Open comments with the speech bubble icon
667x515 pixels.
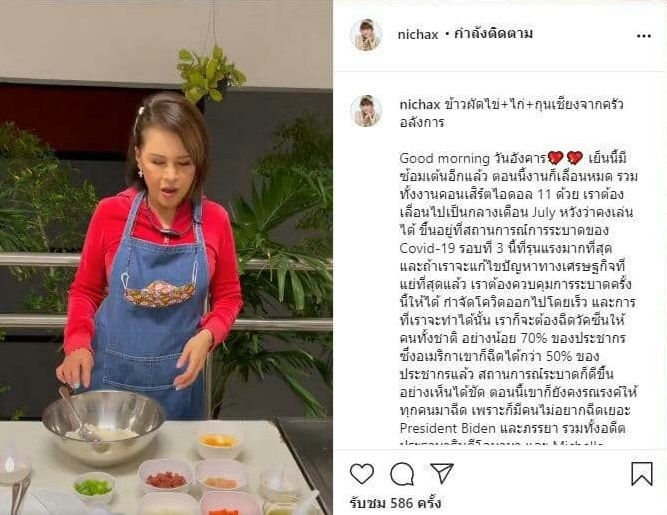402,474
